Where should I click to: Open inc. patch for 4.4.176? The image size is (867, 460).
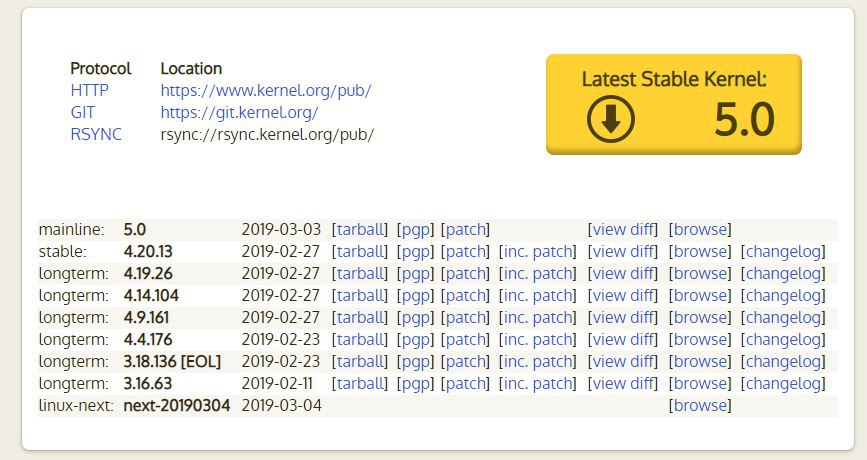537,339
